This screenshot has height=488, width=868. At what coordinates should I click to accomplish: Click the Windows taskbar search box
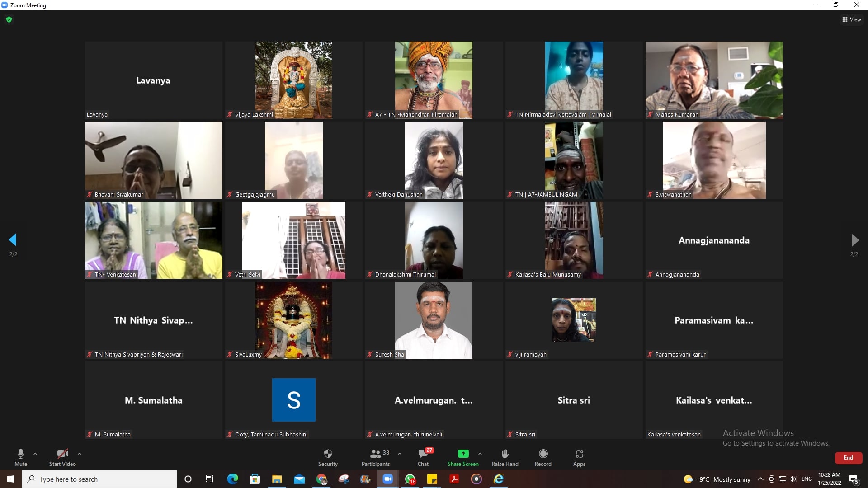(x=99, y=479)
